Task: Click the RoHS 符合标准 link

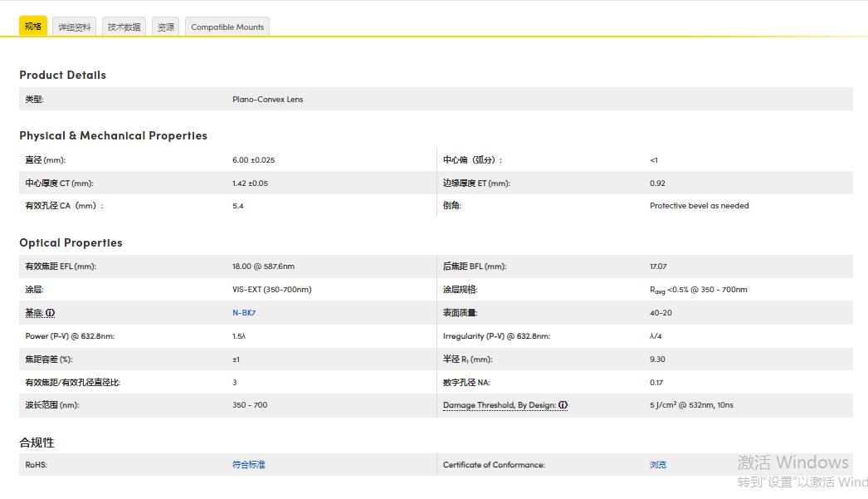Action: tap(248, 465)
